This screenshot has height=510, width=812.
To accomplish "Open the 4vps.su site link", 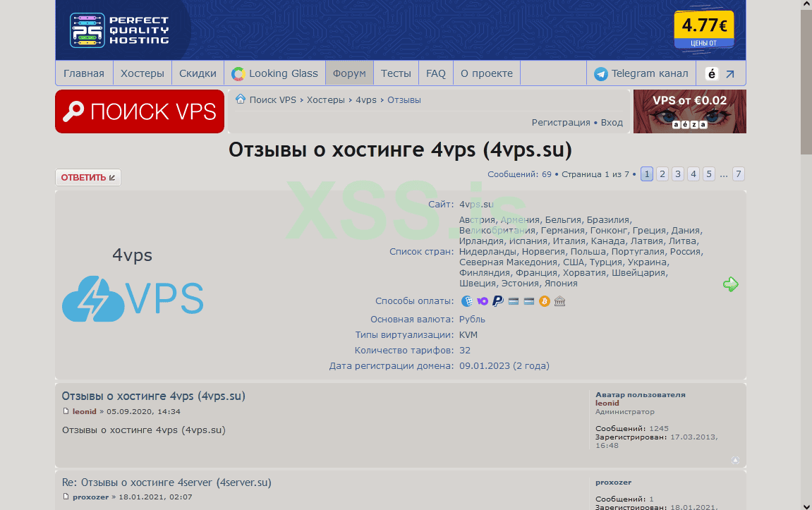I will point(476,204).
